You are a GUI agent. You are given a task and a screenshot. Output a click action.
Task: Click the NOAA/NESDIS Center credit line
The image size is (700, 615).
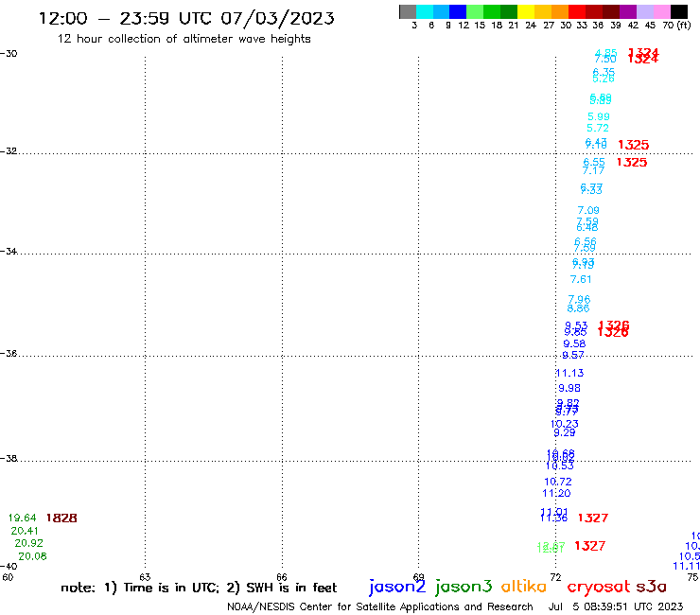(x=380, y=607)
